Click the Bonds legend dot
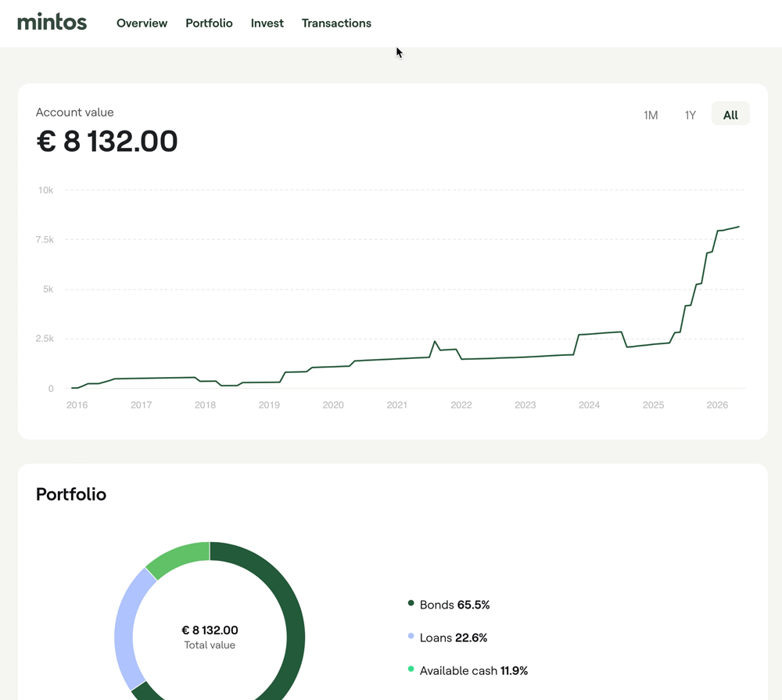782x700 pixels. click(x=411, y=603)
